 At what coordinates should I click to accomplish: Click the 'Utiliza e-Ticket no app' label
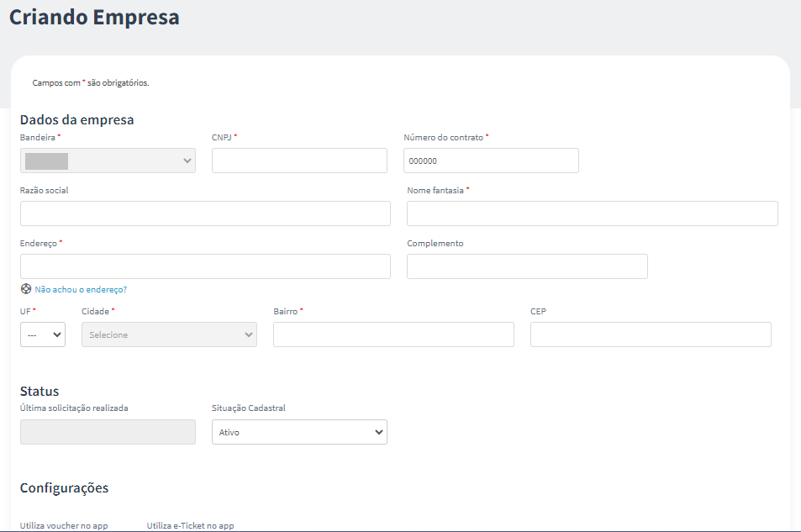[x=190, y=525]
